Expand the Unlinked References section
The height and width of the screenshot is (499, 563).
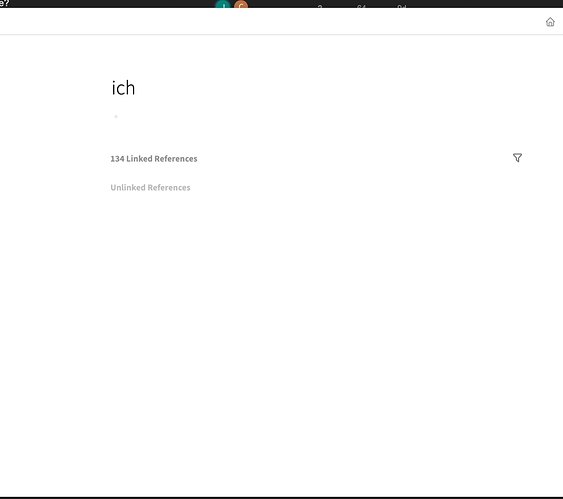click(150, 187)
